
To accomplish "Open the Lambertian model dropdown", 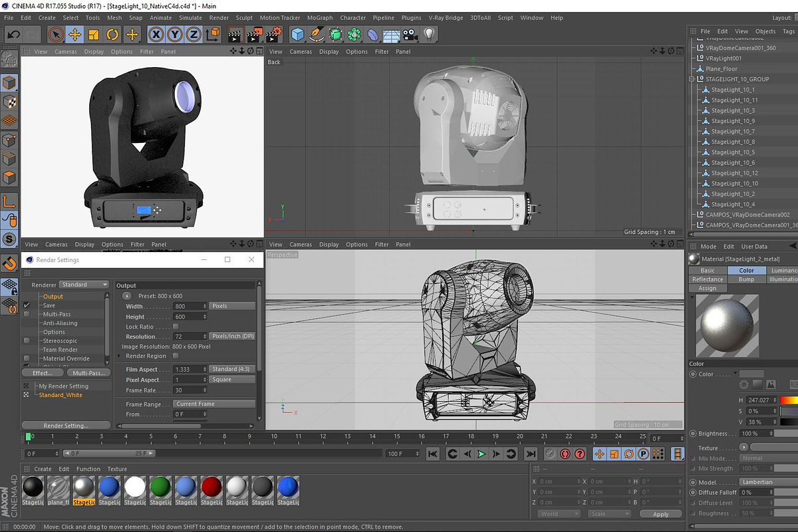I will [x=769, y=482].
